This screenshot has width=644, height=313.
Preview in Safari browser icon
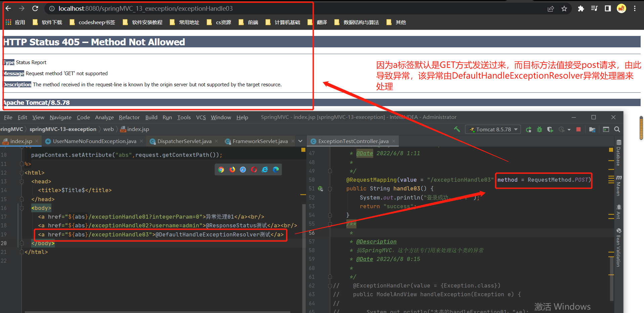[x=243, y=170]
